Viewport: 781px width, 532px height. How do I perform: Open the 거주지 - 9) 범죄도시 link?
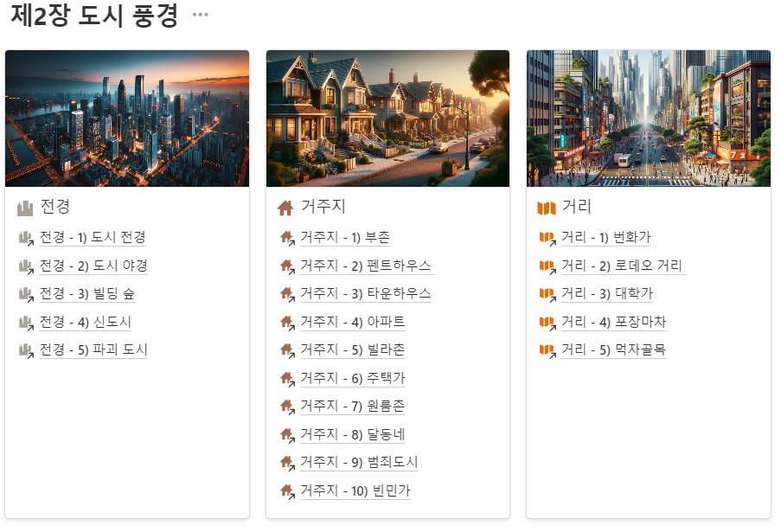click(359, 463)
